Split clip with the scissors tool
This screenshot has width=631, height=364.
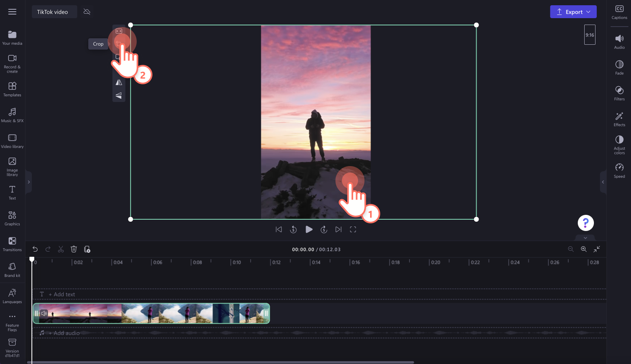(61, 249)
